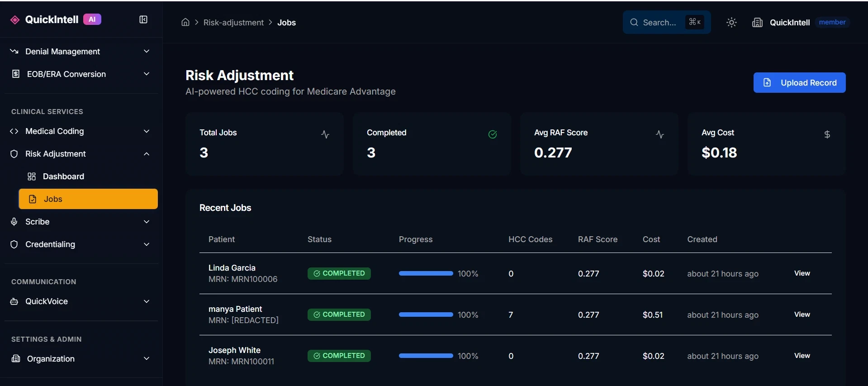Click the Medical Coding brackets icon
Screen dimensions: 868x386
click(x=14, y=131)
